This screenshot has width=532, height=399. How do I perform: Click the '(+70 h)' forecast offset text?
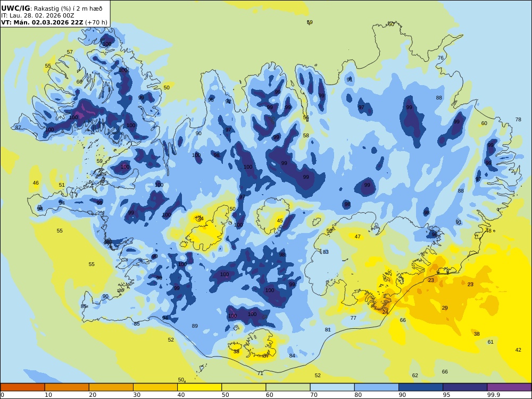click(96, 22)
